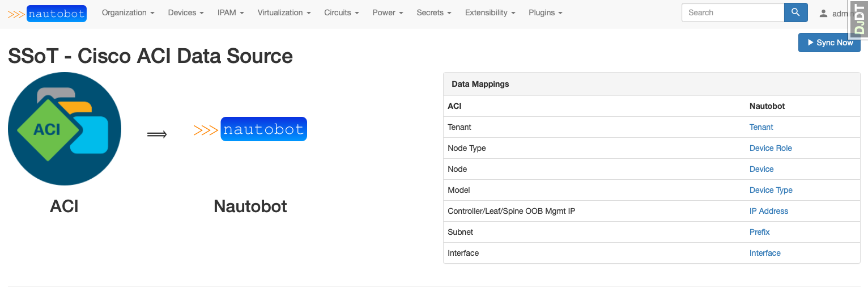Click the admin user icon
Viewport: 868px width, 304px height.
coord(823,13)
